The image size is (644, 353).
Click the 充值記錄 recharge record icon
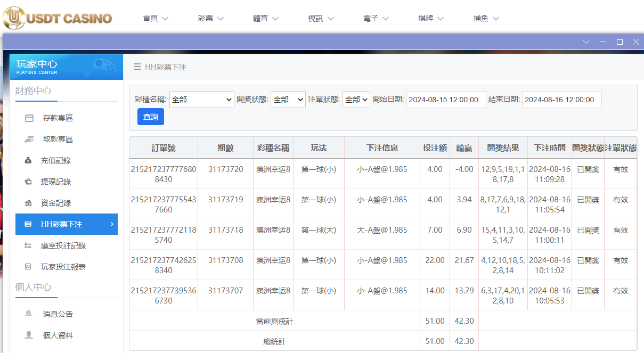[29, 160]
